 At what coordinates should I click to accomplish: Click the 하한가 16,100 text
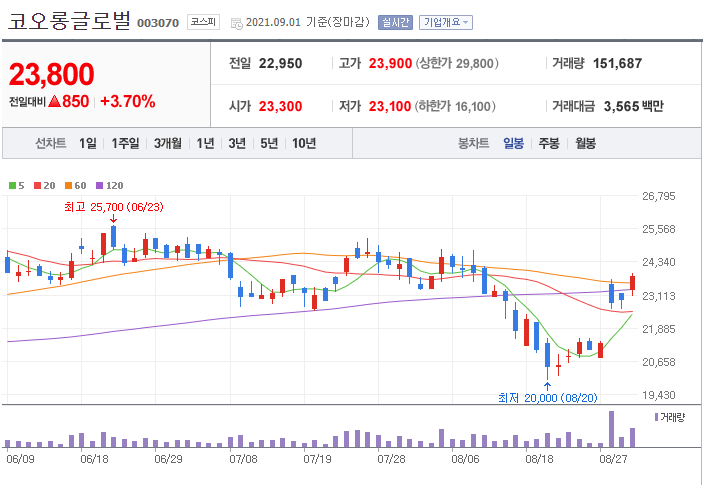point(456,107)
